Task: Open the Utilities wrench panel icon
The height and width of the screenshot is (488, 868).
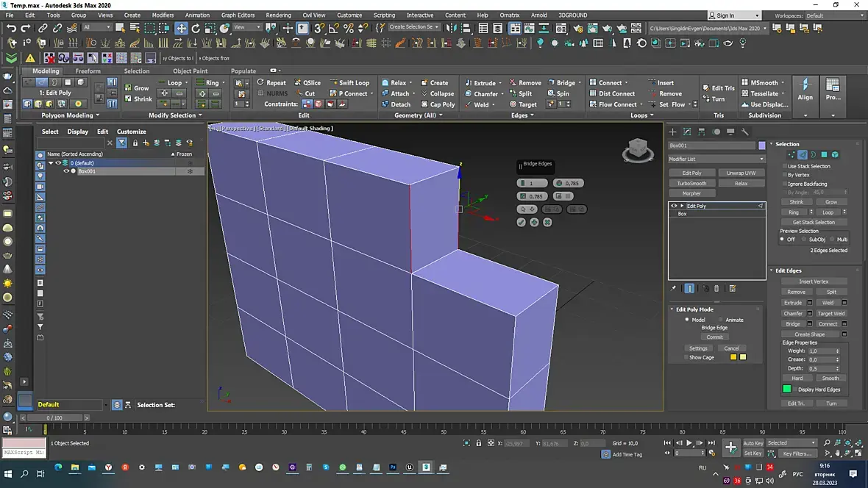Action: (x=744, y=132)
